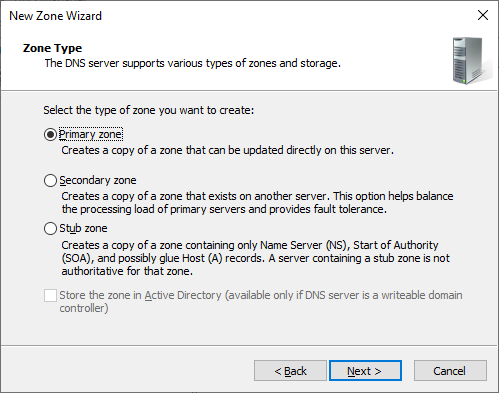Click the Primary zone description sentence

(227, 150)
